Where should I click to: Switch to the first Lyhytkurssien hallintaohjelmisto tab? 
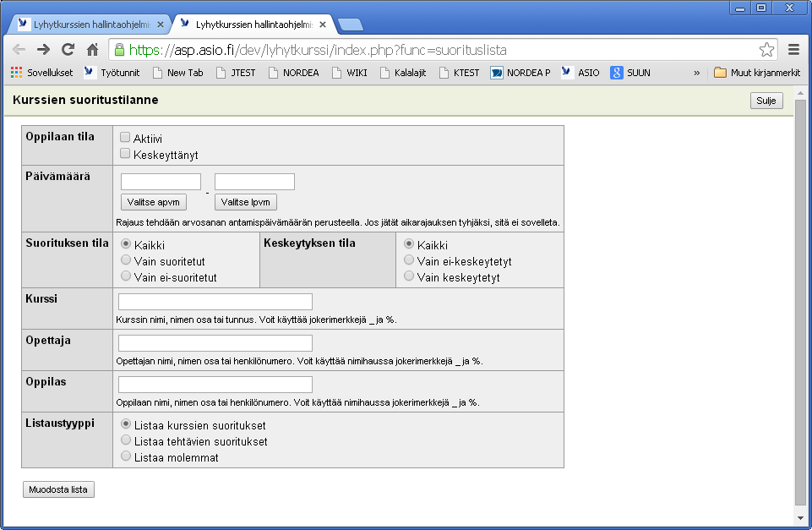point(90,25)
